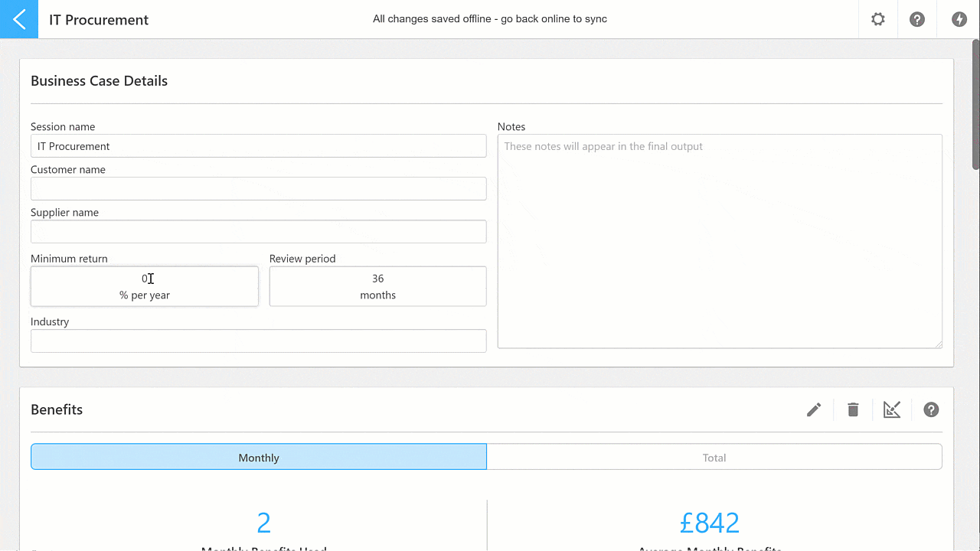This screenshot has height=551, width=980.
Task: Select the Supplier name input
Action: tap(259, 232)
